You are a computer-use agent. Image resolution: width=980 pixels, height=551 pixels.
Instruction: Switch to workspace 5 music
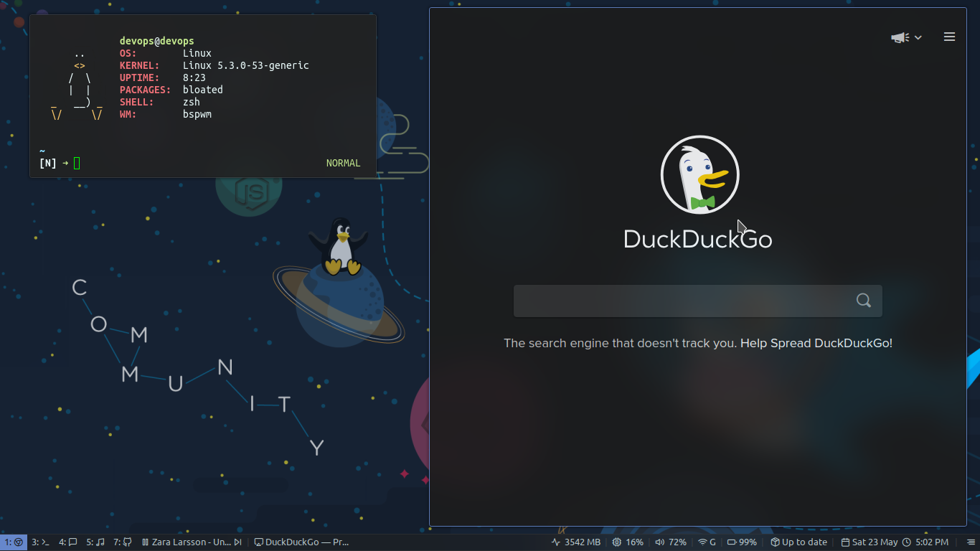(x=95, y=542)
